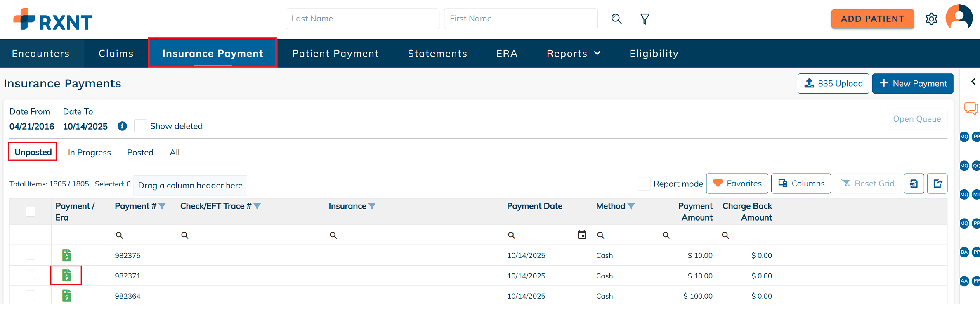The width and height of the screenshot is (980, 311).
Task: Enable Report mode checkbox
Action: coord(644,184)
